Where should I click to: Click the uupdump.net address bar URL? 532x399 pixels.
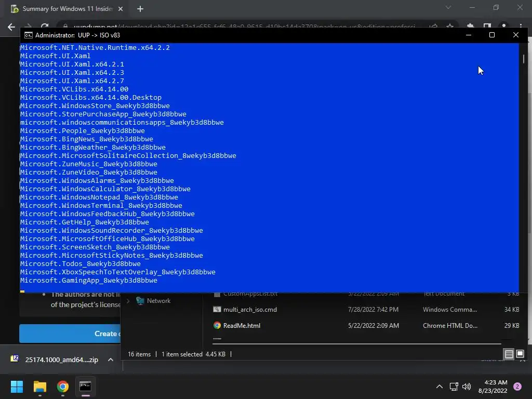pos(244,26)
